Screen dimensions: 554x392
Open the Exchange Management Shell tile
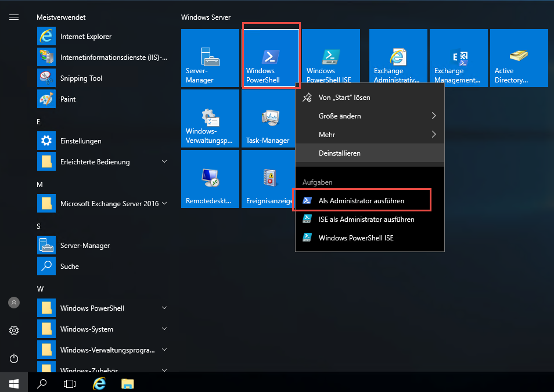458,58
